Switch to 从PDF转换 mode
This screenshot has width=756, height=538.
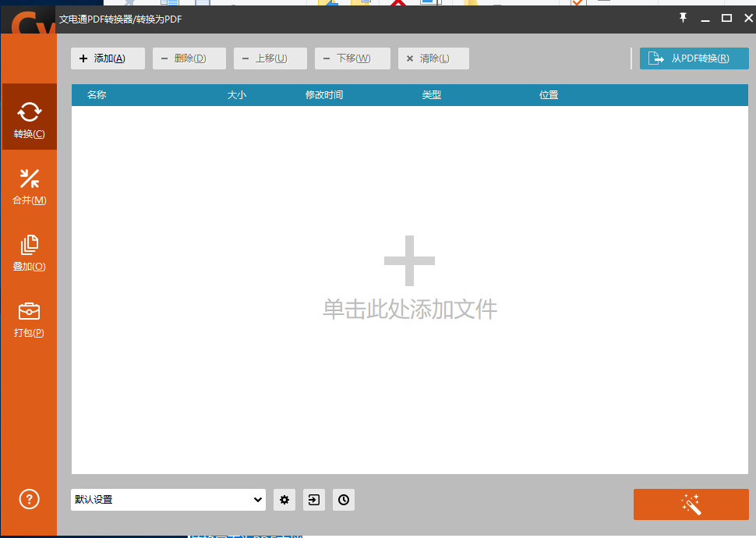point(694,58)
